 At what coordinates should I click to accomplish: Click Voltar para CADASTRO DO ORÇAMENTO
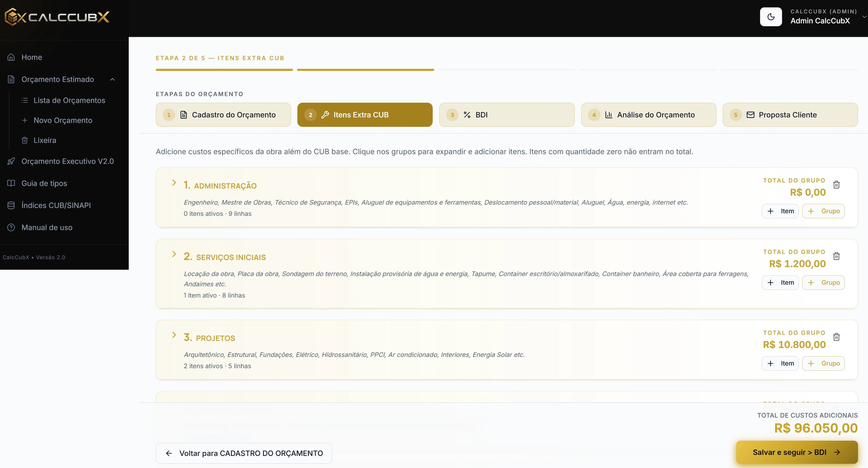(x=244, y=454)
